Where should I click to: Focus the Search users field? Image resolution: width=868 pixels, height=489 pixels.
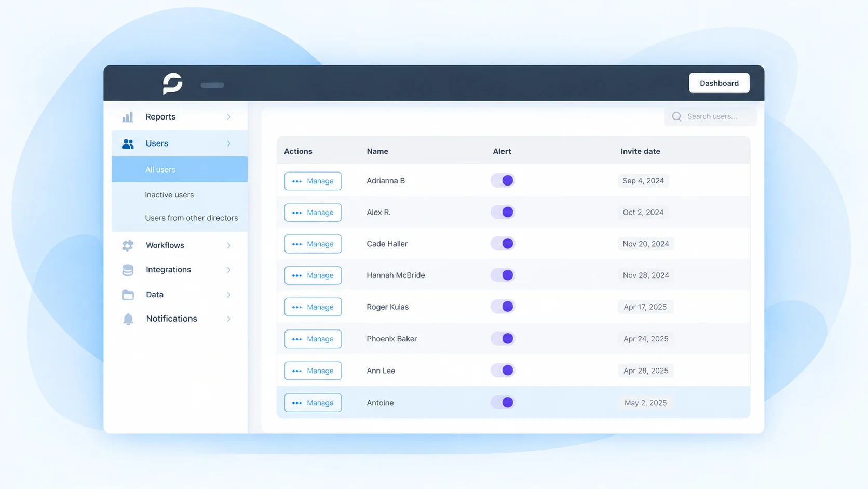point(711,116)
